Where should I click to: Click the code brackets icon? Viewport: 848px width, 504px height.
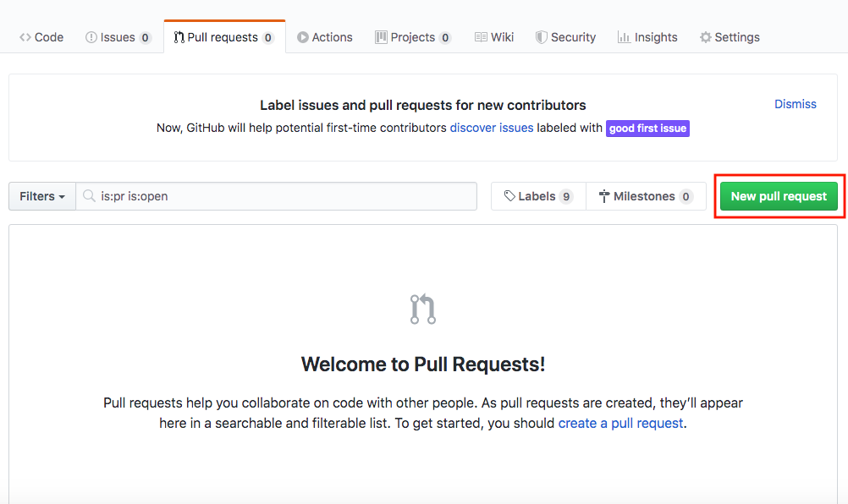pos(25,37)
